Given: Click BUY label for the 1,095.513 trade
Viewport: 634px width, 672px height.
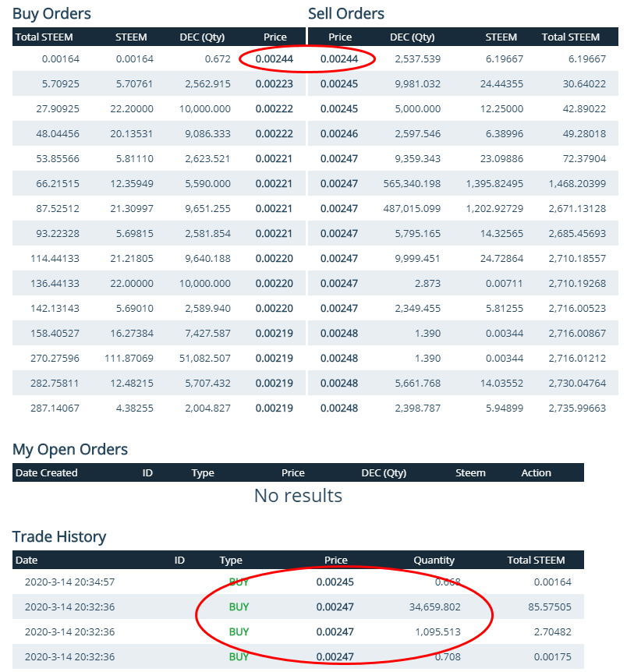Looking at the screenshot, I should point(239,631).
